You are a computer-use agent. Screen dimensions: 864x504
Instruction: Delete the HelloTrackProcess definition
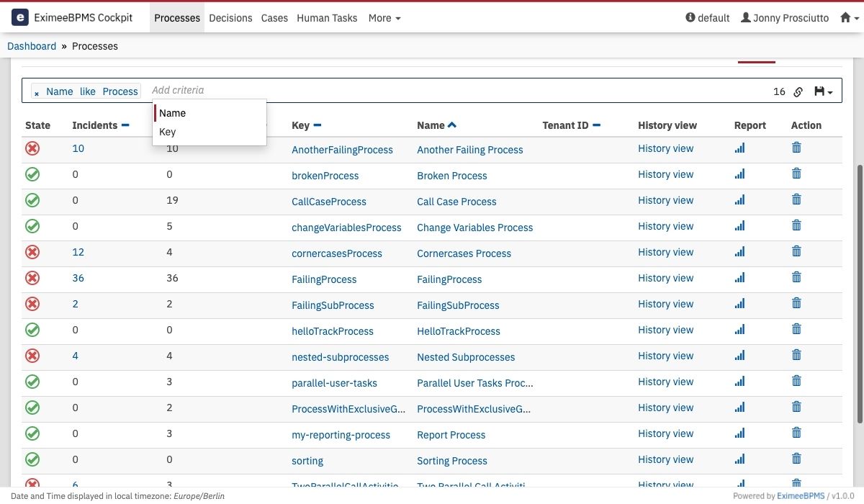(796, 329)
